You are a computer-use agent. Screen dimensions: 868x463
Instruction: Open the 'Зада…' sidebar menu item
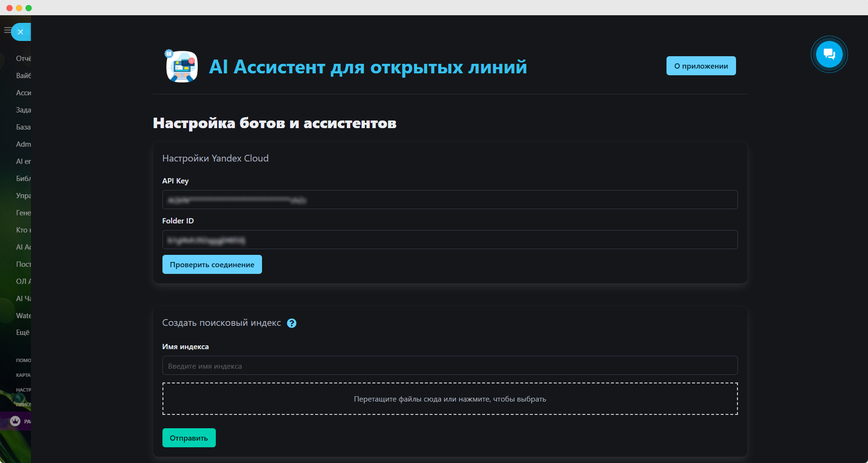(23, 110)
